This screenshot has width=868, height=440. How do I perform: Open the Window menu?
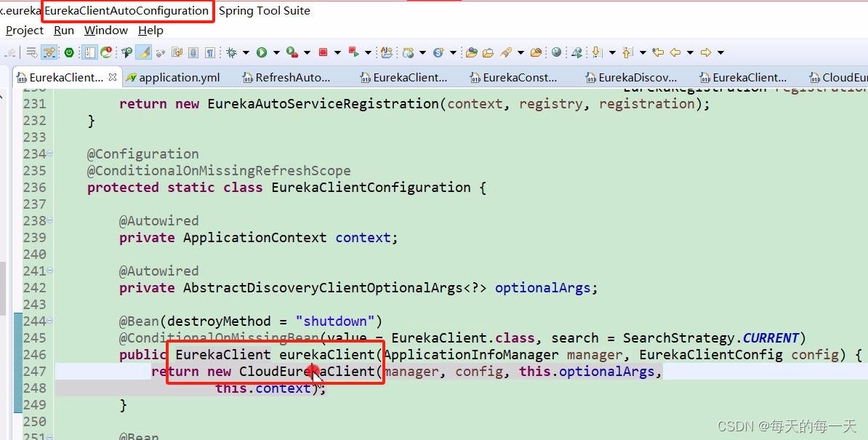(105, 31)
